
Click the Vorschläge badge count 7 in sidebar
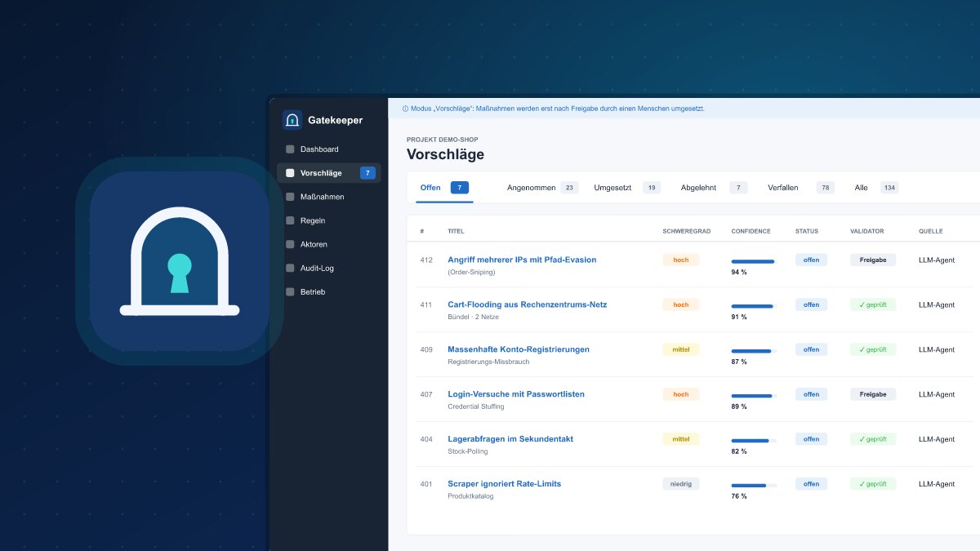click(367, 173)
